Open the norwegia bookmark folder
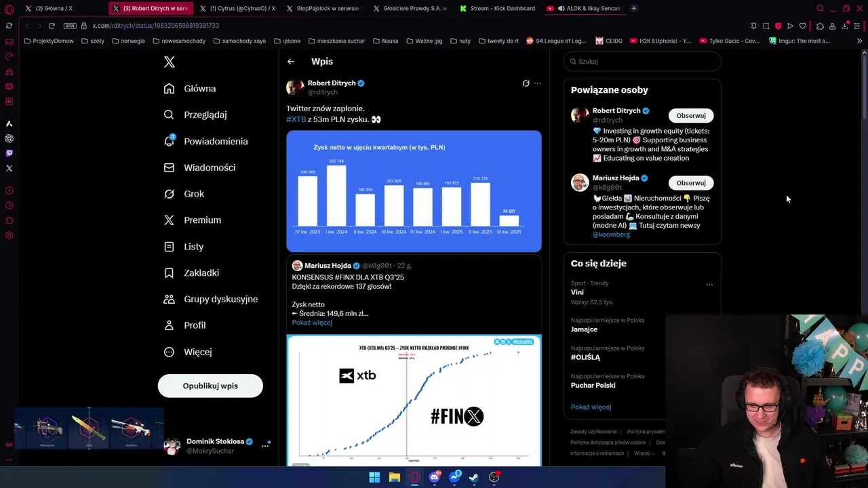 coord(129,41)
